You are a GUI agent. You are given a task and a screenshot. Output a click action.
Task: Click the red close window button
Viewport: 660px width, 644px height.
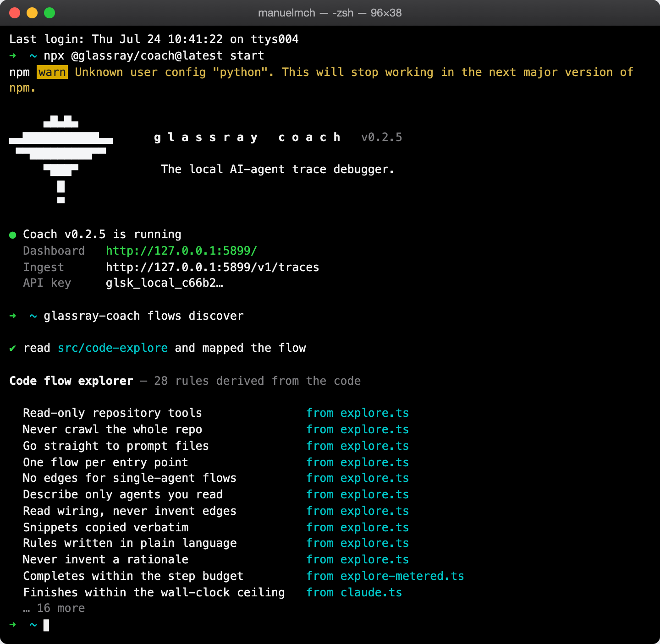(x=15, y=13)
